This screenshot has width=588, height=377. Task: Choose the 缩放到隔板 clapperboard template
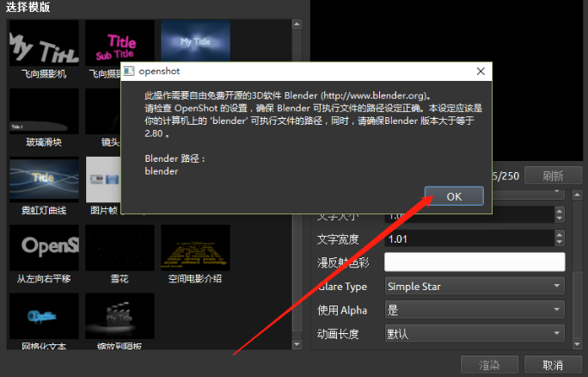[x=119, y=316]
